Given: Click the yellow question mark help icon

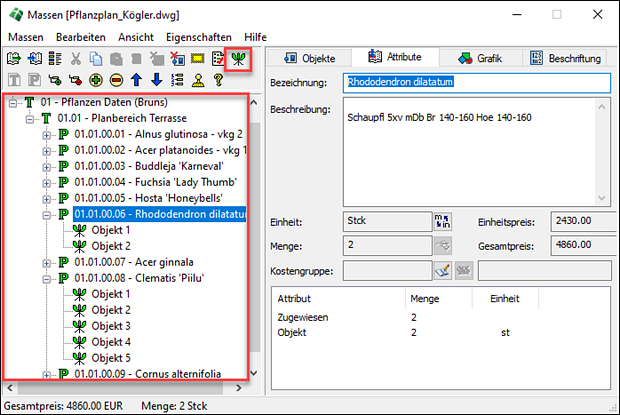Looking at the screenshot, I should [217, 80].
